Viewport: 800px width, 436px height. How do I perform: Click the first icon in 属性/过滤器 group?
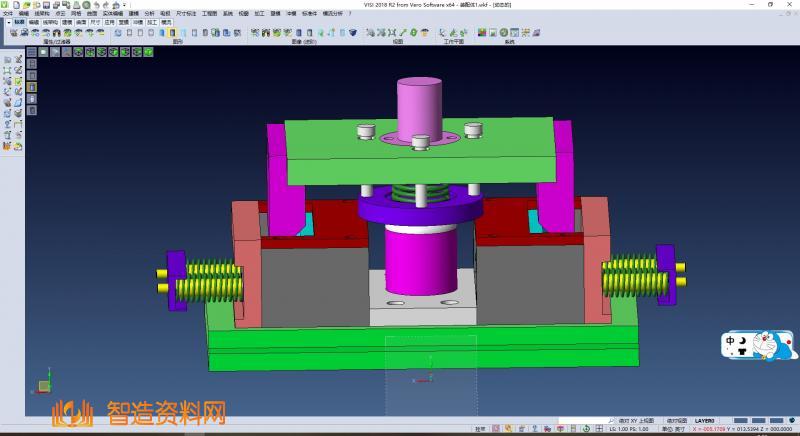[x=13, y=33]
